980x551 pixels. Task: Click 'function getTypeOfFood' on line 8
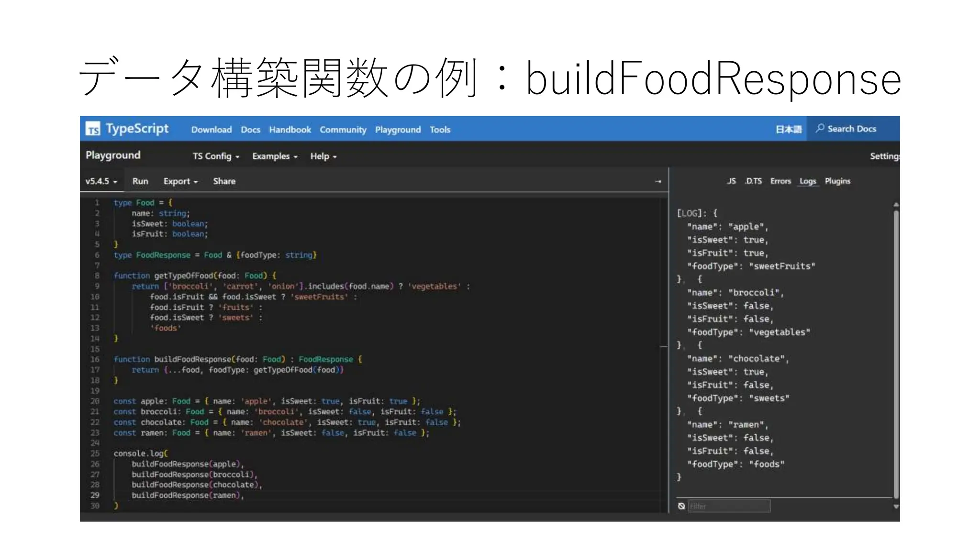click(163, 276)
